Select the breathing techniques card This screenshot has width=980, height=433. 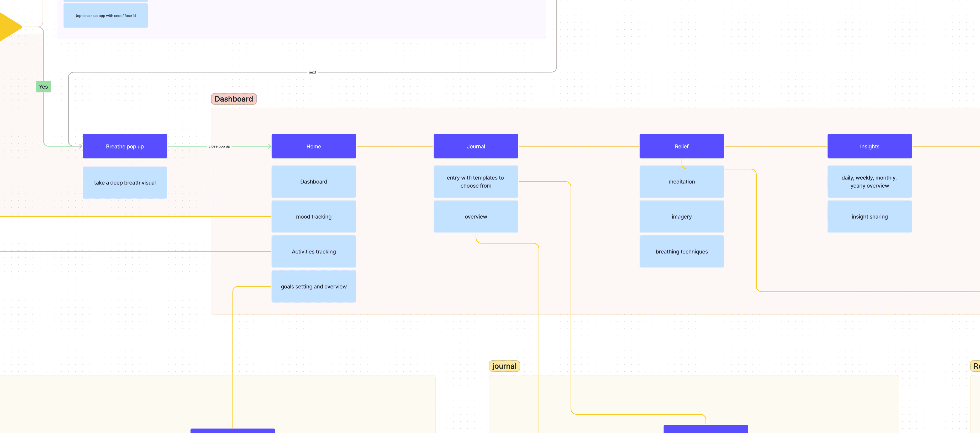681,251
